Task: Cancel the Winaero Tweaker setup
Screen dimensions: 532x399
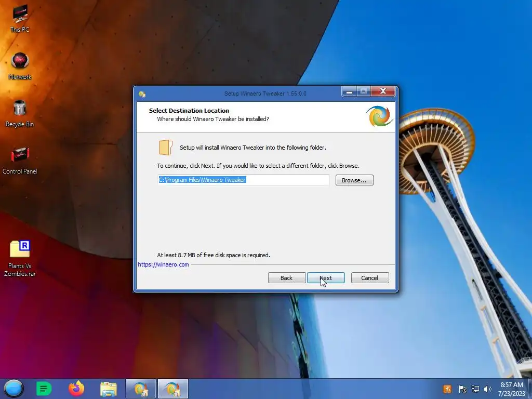Action: click(370, 278)
